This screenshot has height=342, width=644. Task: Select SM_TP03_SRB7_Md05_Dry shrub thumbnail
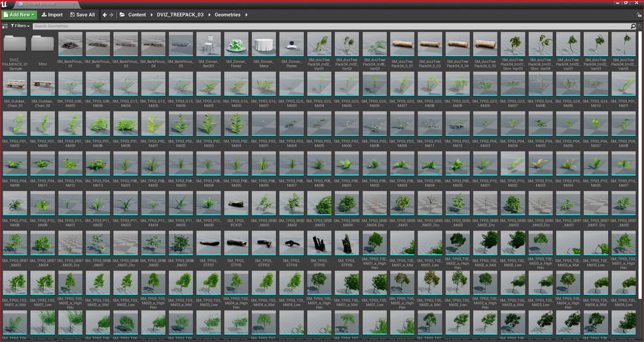point(70,243)
